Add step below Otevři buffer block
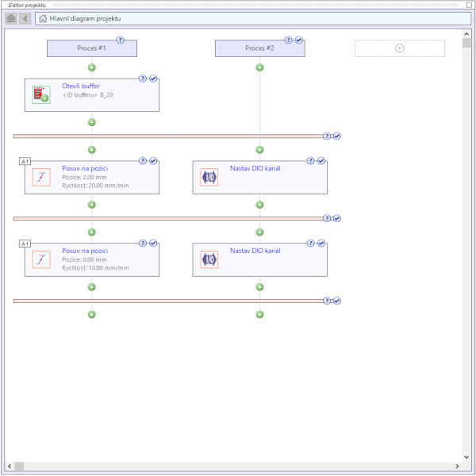476x476 pixels. (x=92, y=122)
